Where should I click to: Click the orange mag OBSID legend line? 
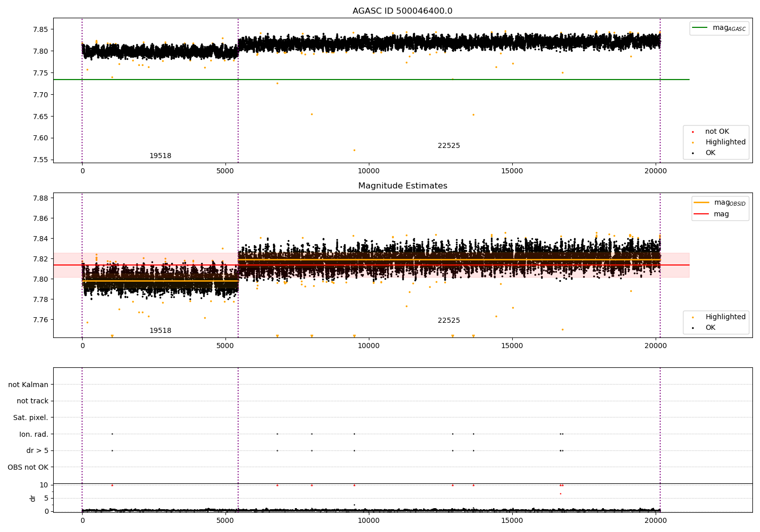click(x=702, y=203)
